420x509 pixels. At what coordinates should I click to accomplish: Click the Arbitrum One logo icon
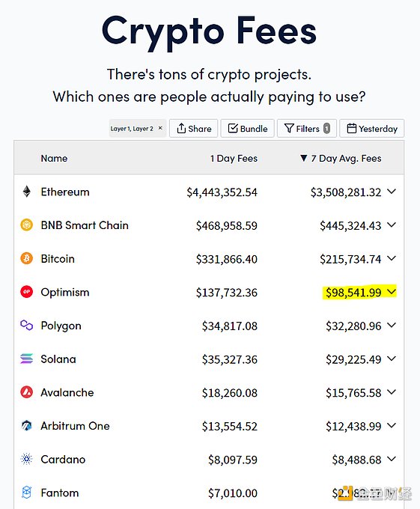pos(27,425)
